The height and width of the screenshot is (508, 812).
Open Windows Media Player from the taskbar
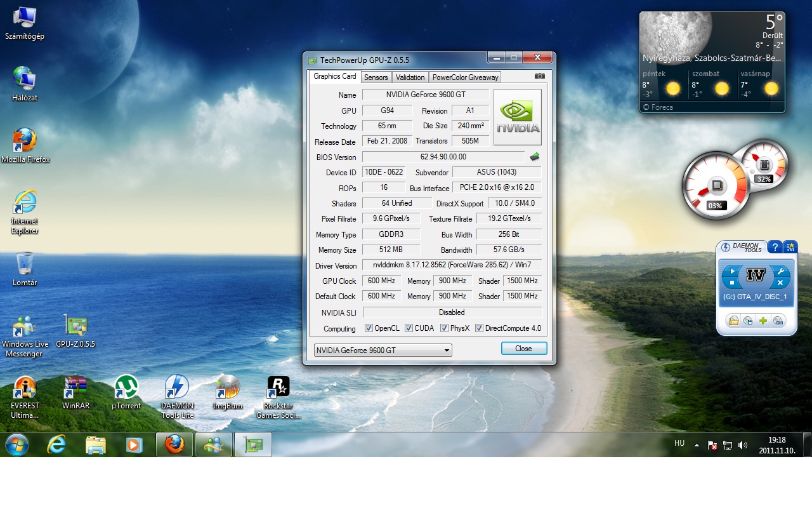click(134, 444)
